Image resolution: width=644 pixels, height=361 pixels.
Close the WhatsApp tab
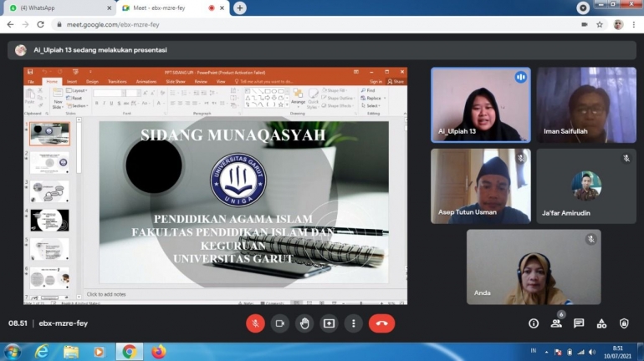110,8
